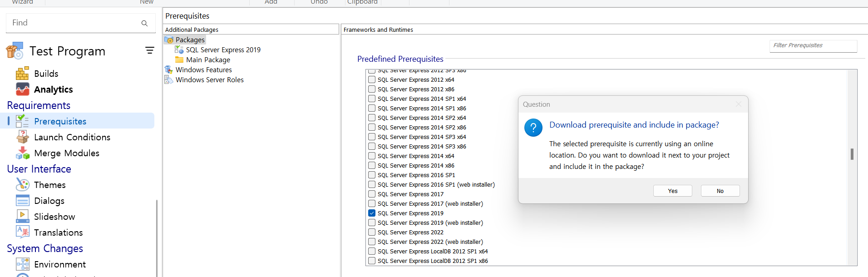Screen dimensions: 868x277
Task: Open the Environment page label
Action: coord(60,264)
